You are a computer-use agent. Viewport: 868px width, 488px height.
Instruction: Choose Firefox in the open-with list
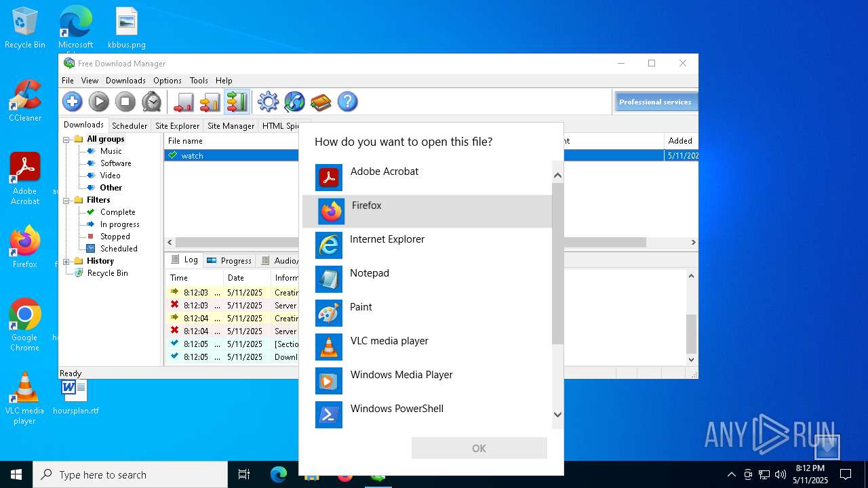pos(427,211)
